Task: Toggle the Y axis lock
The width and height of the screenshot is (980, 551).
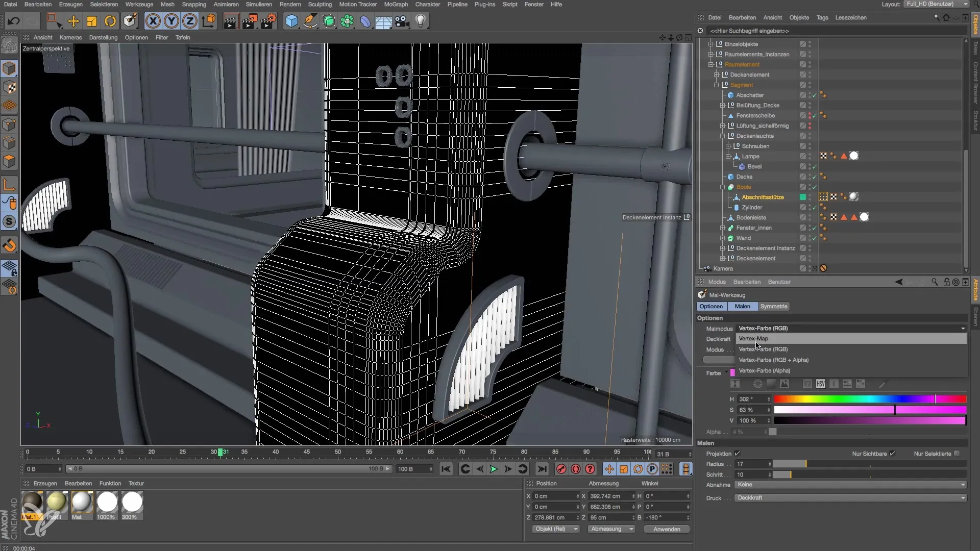Action: pos(171,21)
